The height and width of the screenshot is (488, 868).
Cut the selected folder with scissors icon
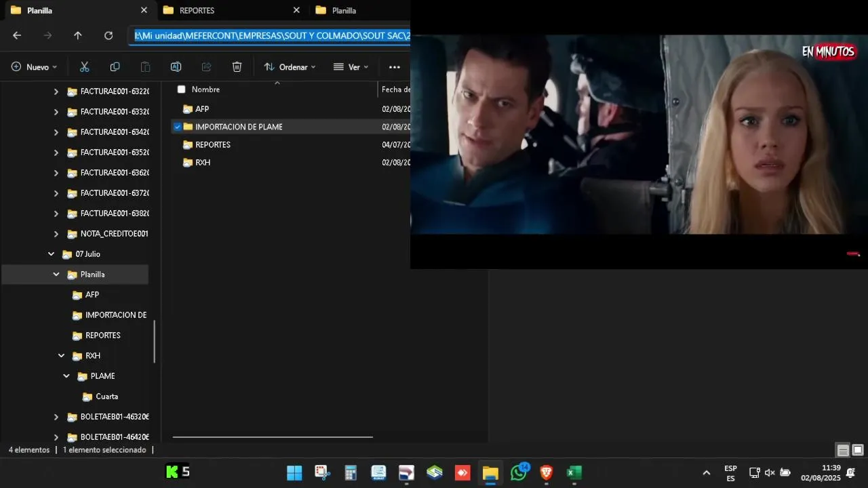(84, 67)
